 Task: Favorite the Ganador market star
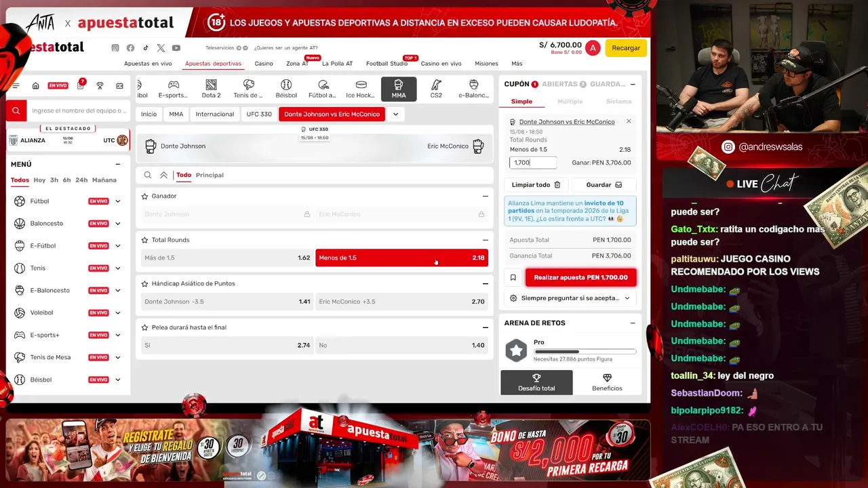click(x=144, y=196)
